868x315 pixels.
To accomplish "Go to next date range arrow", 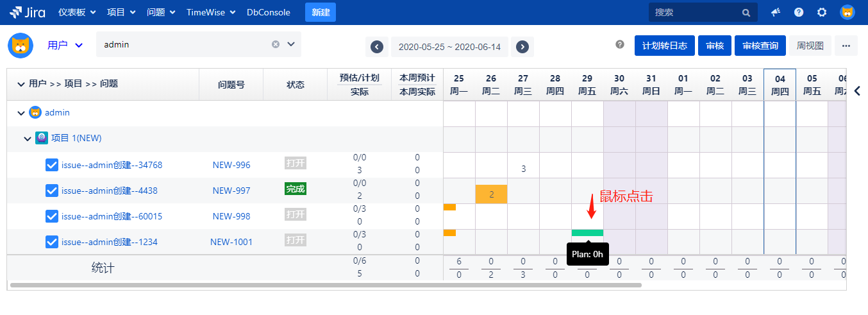I will pos(522,47).
